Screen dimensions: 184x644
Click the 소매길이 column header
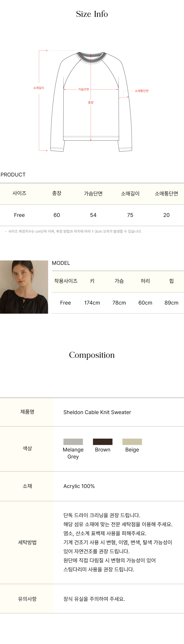(x=130, y=194)
